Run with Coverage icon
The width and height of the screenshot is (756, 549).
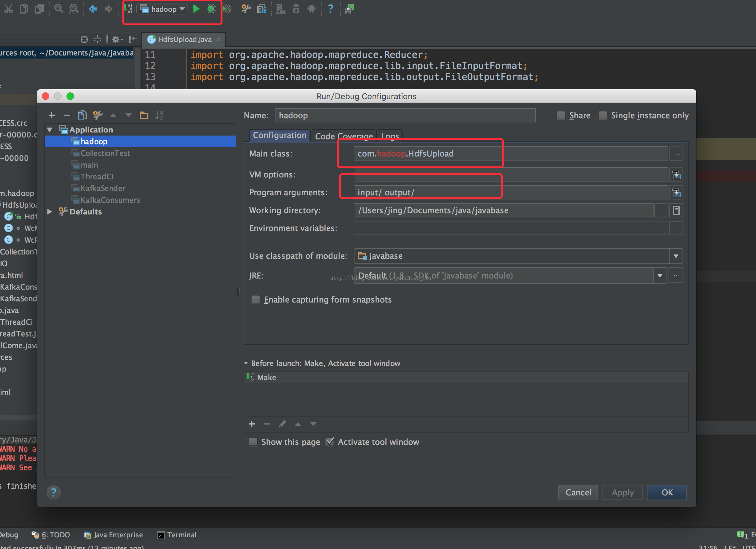point(227,9)
